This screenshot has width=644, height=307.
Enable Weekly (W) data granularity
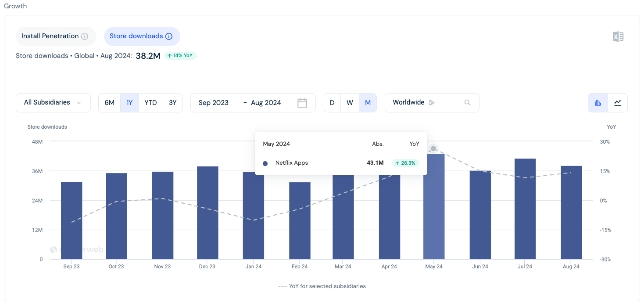[350, 102]
